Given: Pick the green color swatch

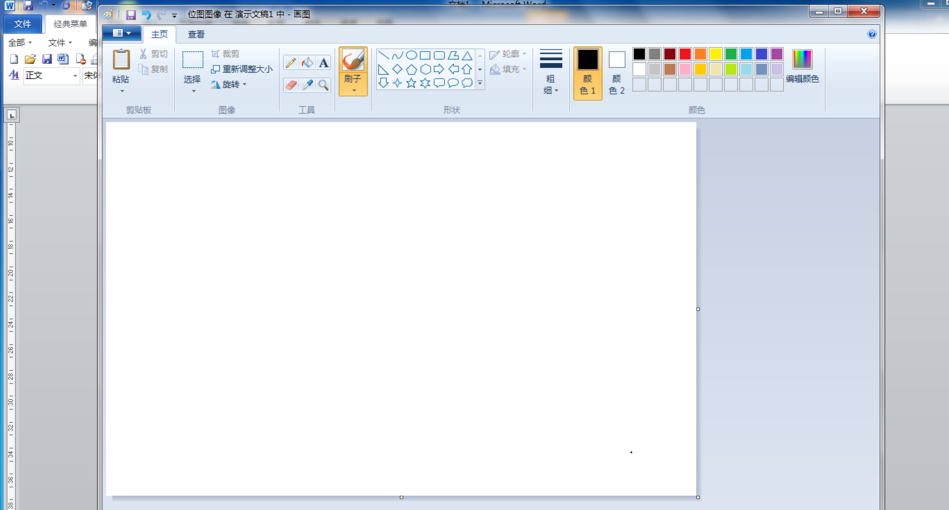Looking at the screenshot, I should tap(731, 54).
